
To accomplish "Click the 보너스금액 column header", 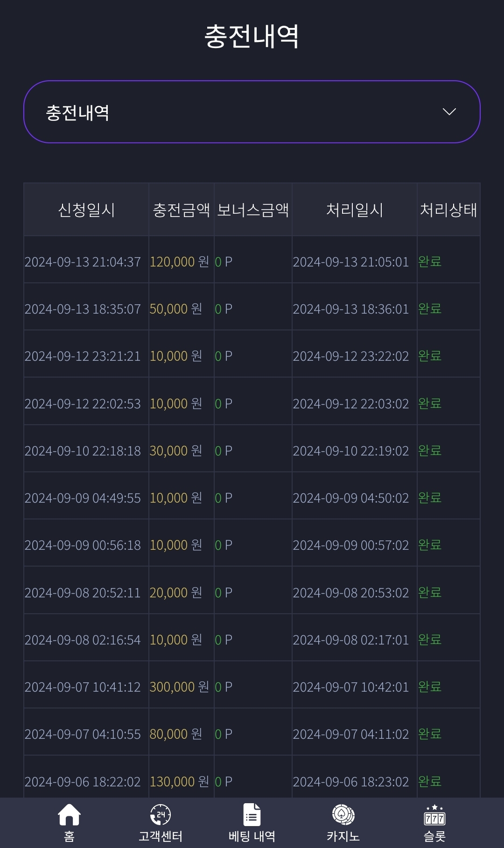I will pyautogui.click(x=253, y=210).
